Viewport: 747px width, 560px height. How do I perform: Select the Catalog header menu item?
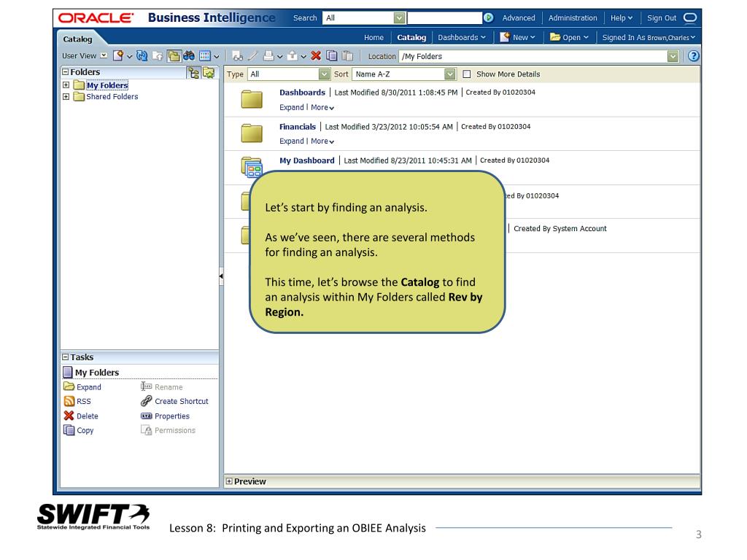click(411, 38)
